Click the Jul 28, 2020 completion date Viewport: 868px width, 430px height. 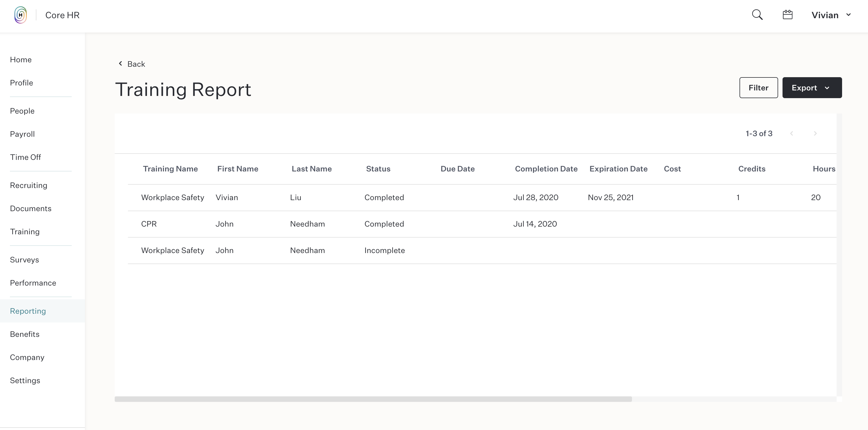pos(536,198)
